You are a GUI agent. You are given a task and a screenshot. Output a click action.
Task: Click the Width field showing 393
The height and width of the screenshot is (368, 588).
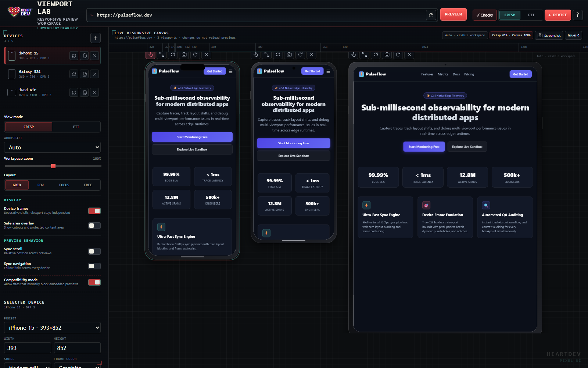[x=28, y=348]
